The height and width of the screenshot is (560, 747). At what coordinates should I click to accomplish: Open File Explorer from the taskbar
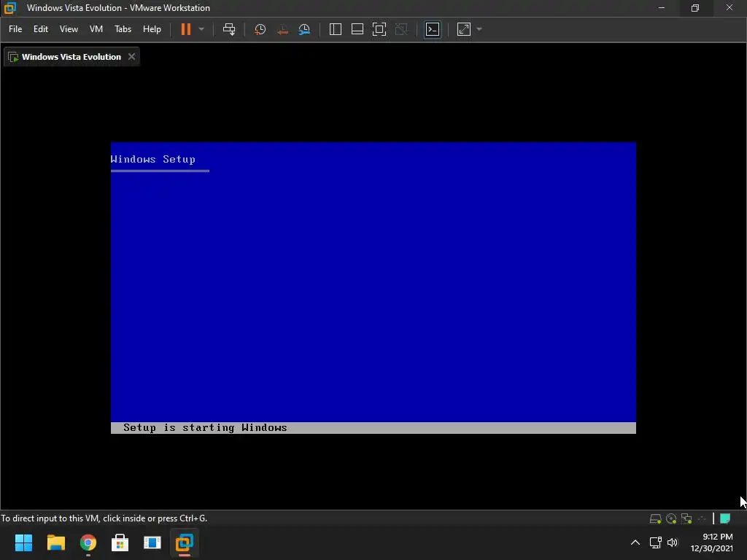[x=55, y=542]
